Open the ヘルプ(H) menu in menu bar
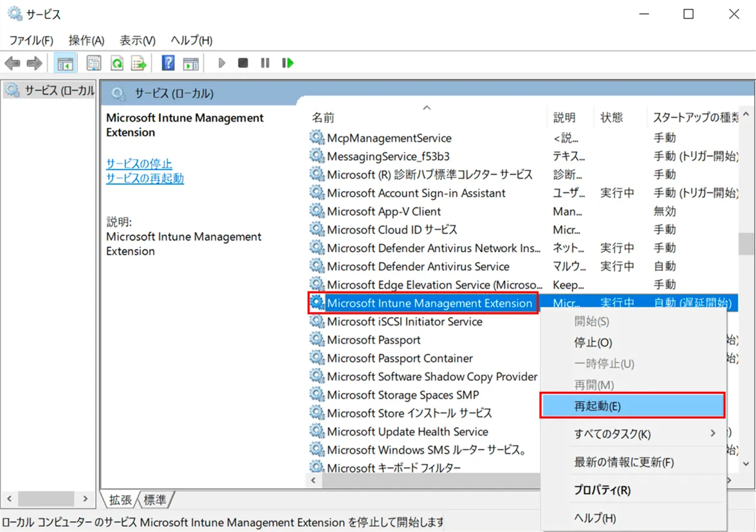This screenshot has width=756, height=532. point(191,41)
